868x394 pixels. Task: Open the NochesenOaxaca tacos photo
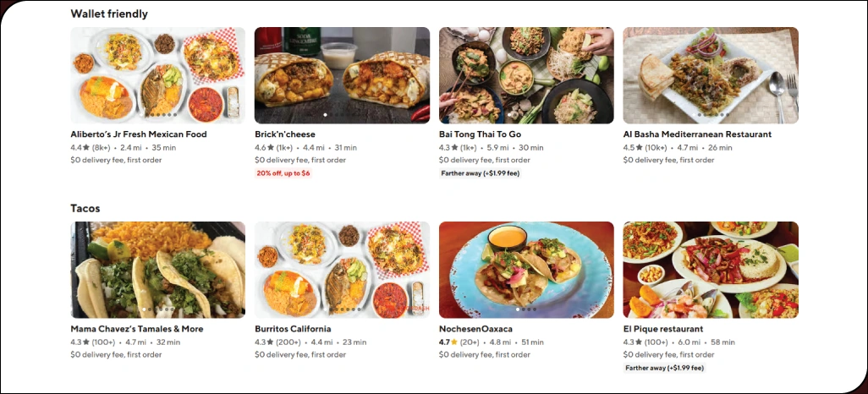point(526,270)
